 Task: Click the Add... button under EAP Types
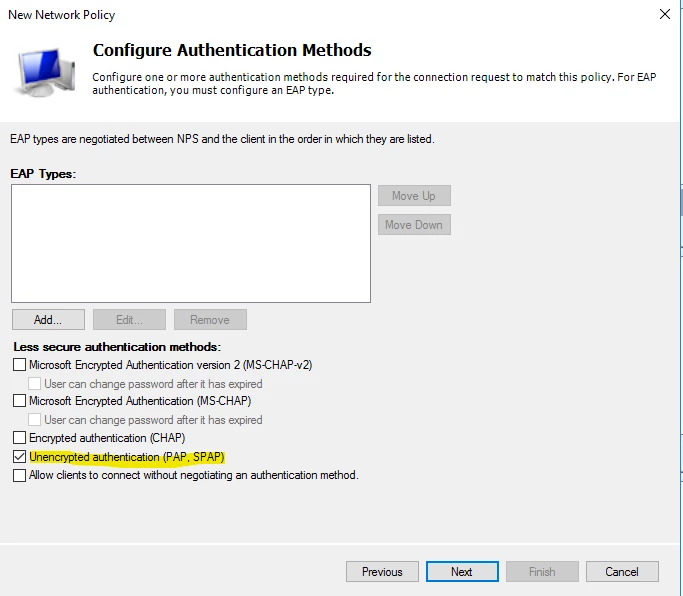(48, 320)
